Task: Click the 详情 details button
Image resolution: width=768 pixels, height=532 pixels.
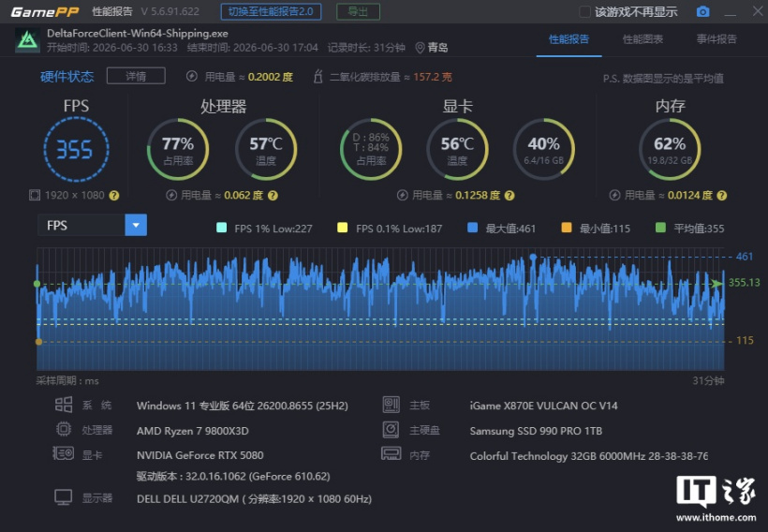Action: 136,76
